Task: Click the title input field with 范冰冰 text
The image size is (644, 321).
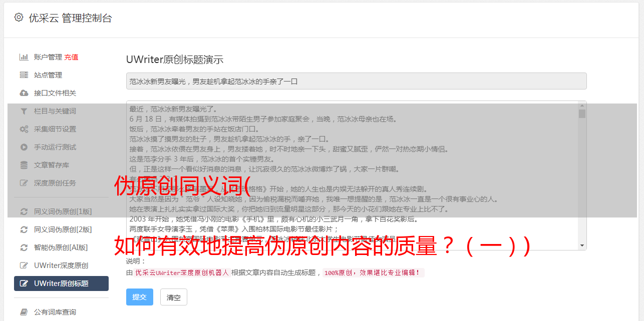Action: coord(356,81)
